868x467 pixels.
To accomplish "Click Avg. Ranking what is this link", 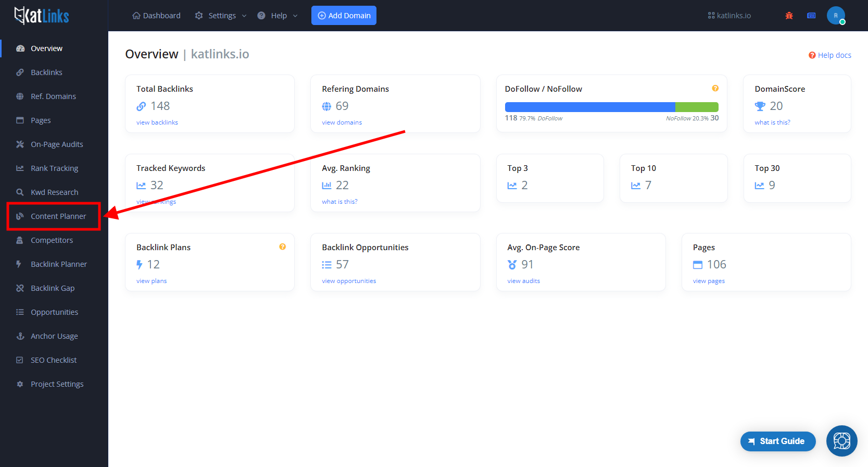I will (339, 202).
